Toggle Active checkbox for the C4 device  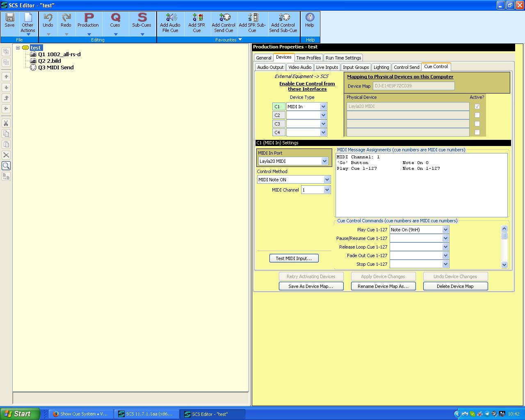click(477, 132)
